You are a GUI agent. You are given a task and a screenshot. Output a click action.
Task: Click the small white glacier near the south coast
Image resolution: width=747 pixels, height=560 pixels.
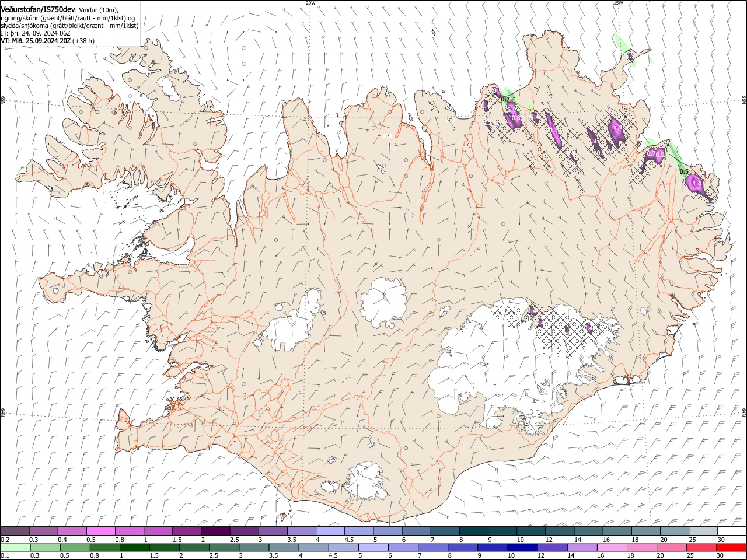pos(365,481)
